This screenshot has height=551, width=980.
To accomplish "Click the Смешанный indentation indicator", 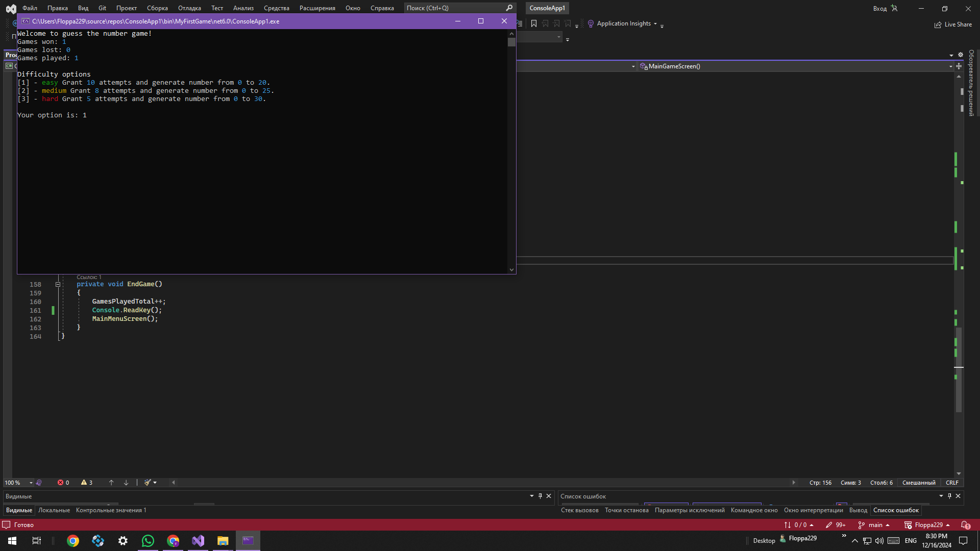I will (x=919, y=483).
